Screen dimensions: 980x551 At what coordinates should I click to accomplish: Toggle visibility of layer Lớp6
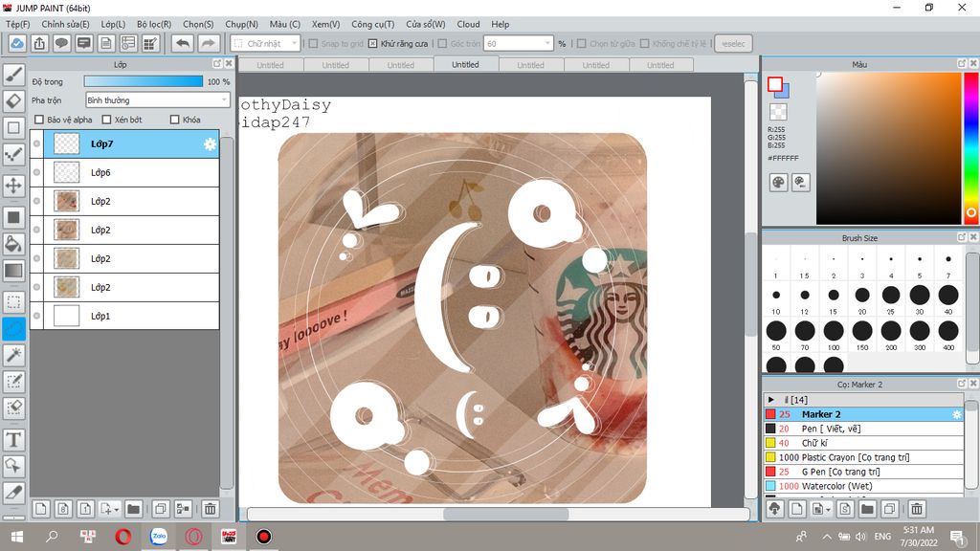[37, 172]
